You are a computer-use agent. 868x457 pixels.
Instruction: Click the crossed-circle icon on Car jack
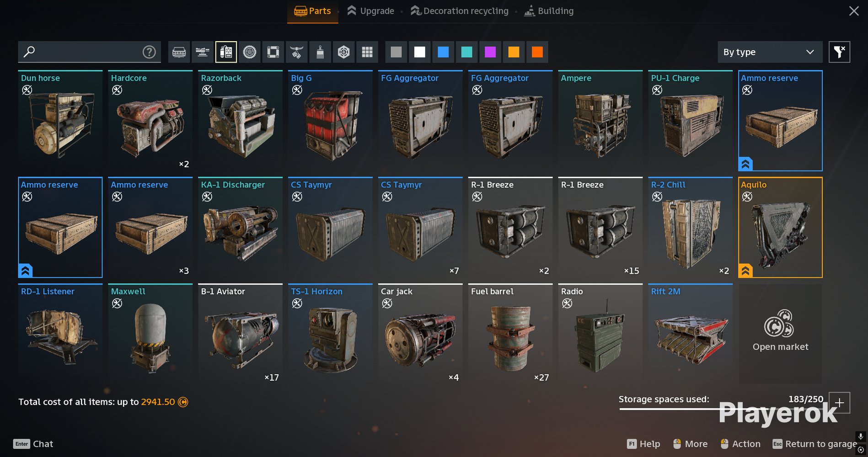pos(387,303)
